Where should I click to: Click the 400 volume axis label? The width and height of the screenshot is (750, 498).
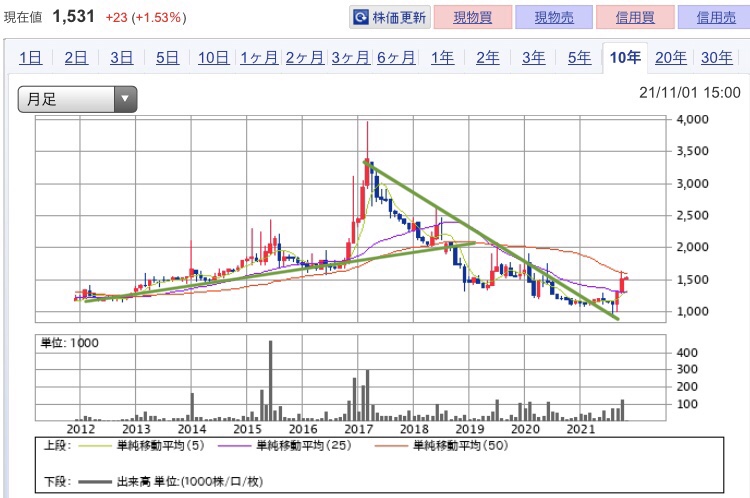687,353
